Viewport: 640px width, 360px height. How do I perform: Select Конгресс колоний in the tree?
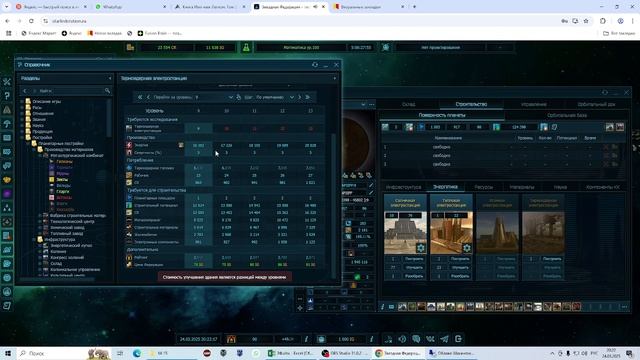point(67,258)
